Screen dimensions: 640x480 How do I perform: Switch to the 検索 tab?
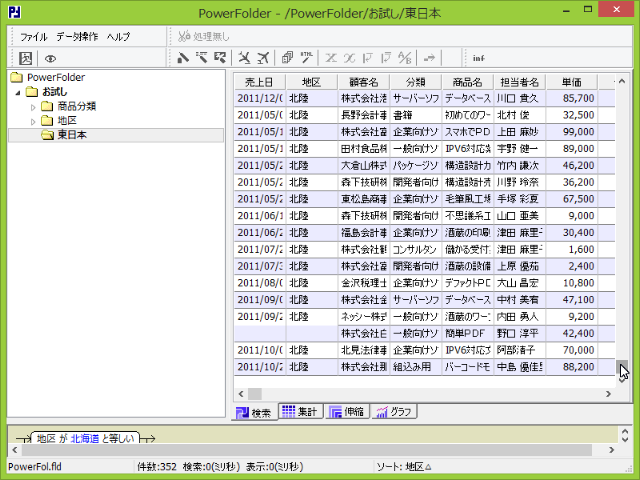click(x=254, y=413)
